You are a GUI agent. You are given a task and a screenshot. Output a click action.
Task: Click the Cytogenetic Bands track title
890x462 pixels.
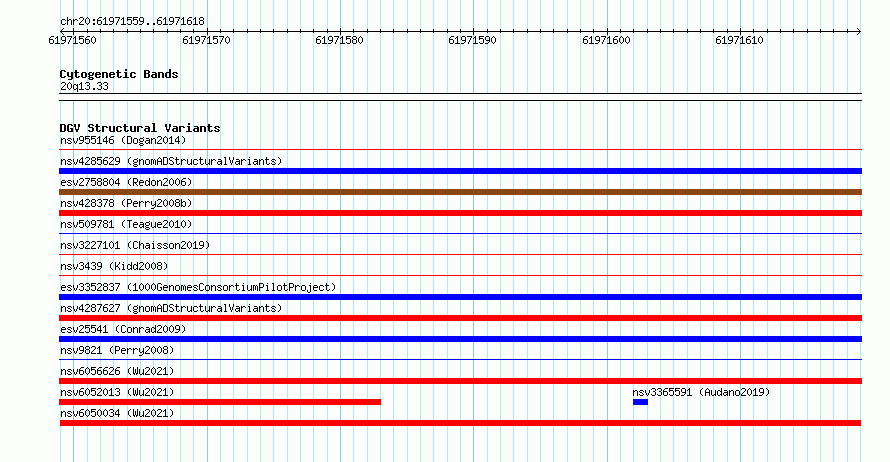pyautogui.click(x=119, y=74)
